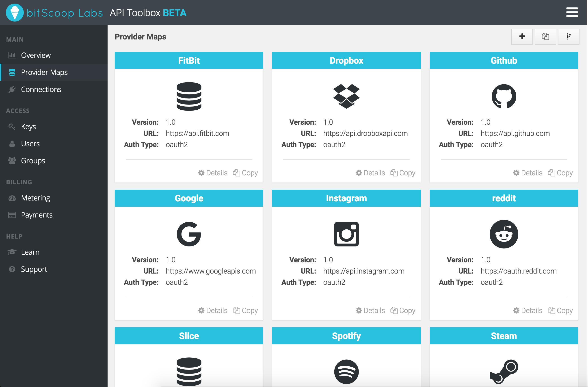
Task: Select Metering under Billing
Action: tap(36, 198)
